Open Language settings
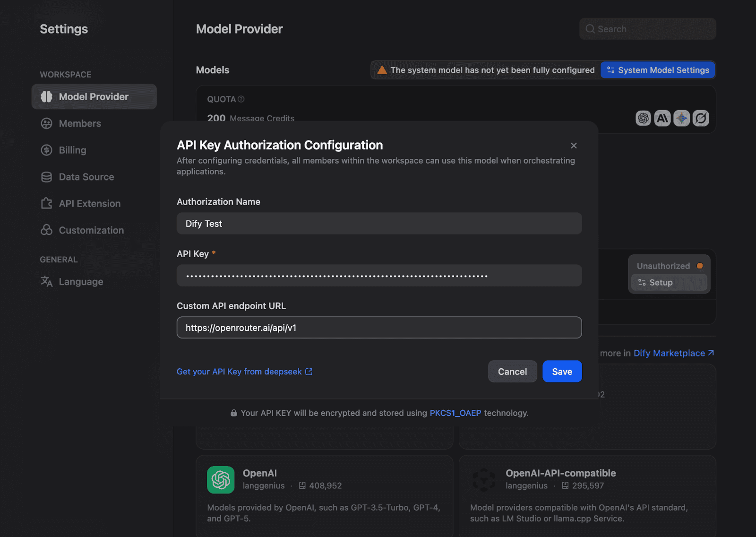This screenshot has height=537, width=756. tap(81, 282)
